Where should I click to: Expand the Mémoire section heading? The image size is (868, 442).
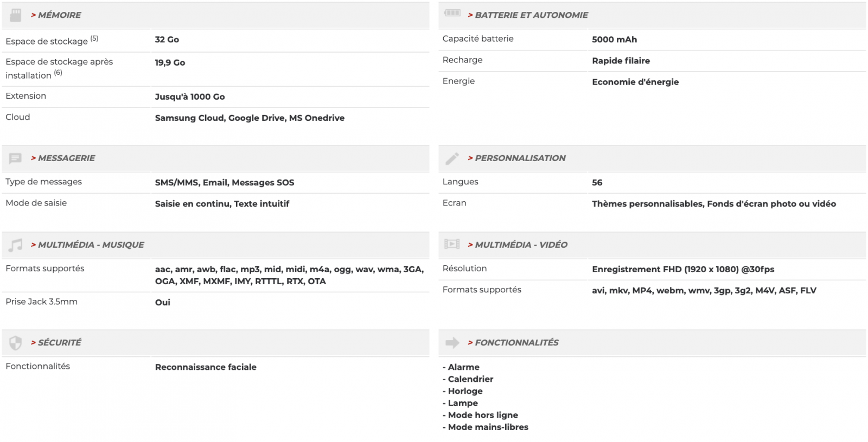tap(59, 15)
